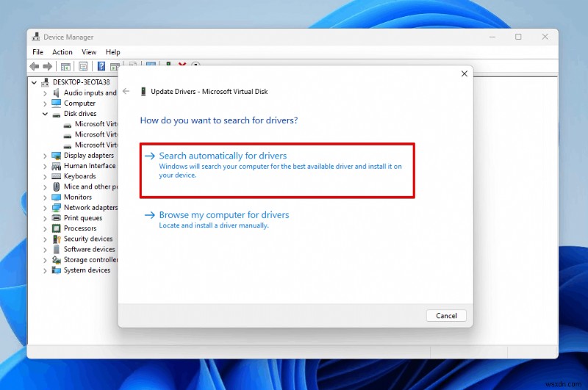
Task: Select the Print queues label
Action: (83, 218)
